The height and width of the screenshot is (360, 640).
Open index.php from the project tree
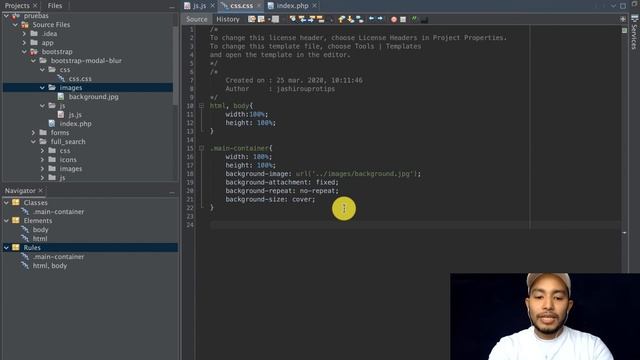point(76,124)
